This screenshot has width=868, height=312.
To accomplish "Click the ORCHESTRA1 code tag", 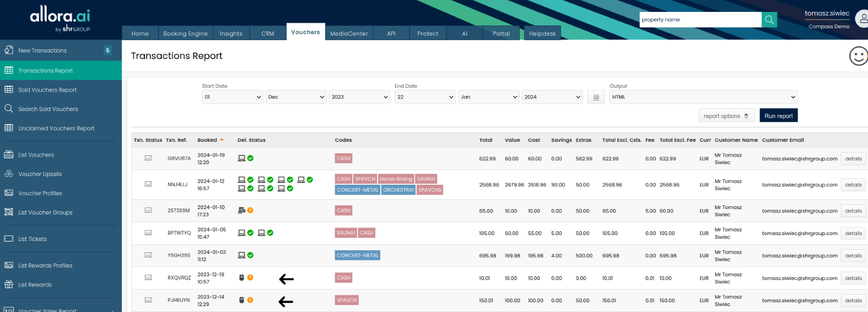I will tap(399, 190).
